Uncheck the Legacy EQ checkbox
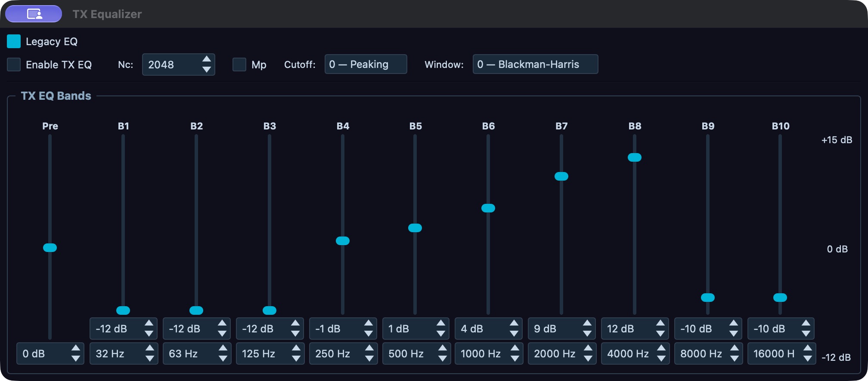Viewport: 868px width, 381px height. click(x=14, y=41)
